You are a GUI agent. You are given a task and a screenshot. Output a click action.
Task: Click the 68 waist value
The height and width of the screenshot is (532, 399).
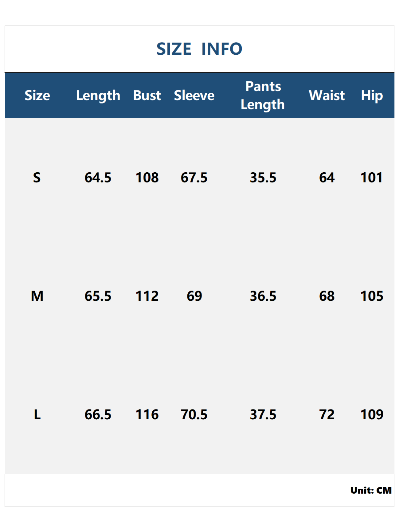coord(327,296)
